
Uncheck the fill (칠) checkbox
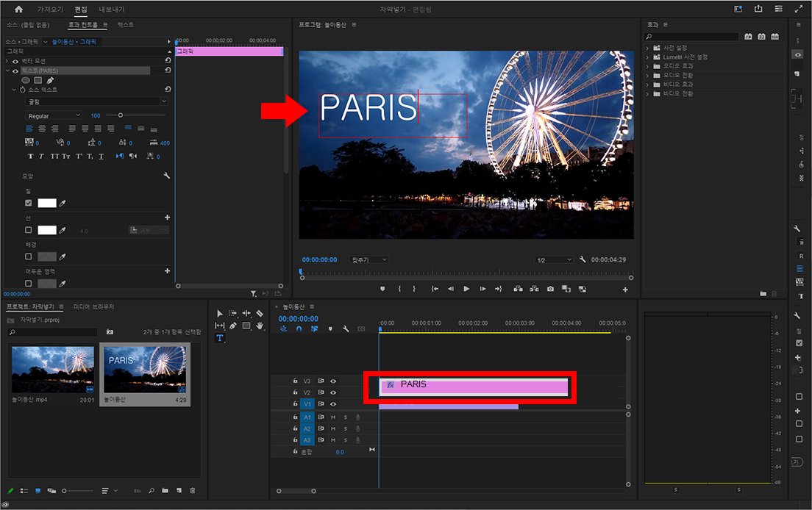coord(29,204)
